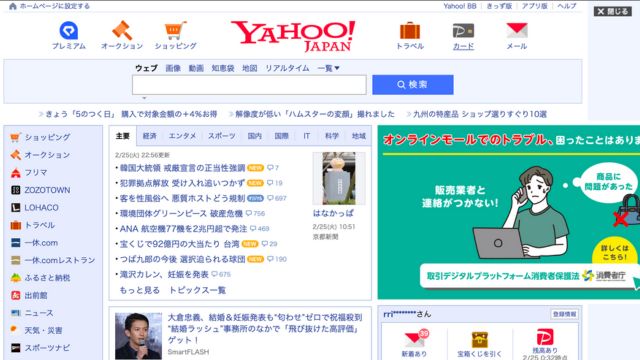This screenshot has height=360, width=640.
Task: Open the はなかっぱ photo thumbnail
Action: click(x=339, y=178)
